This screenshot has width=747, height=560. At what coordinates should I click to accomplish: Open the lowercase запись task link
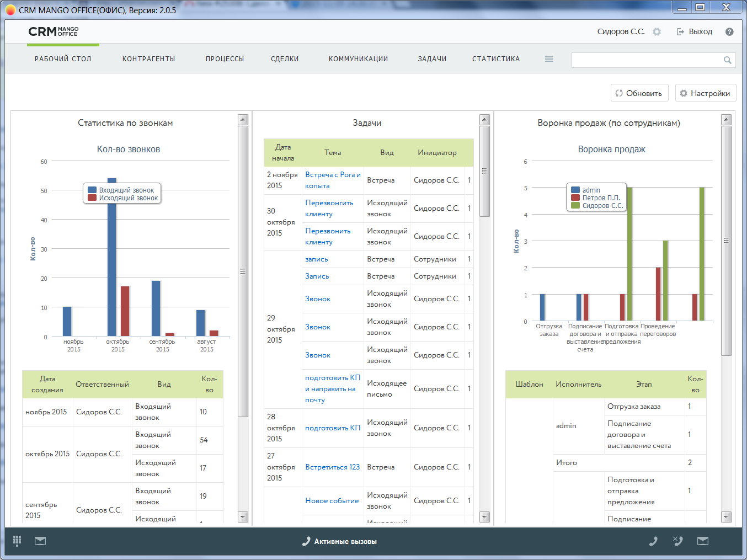(317, 259)
